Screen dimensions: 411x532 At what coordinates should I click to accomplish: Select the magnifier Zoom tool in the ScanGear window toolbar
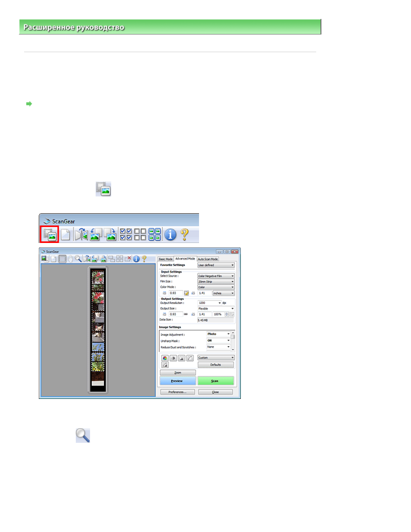point(78,258)
